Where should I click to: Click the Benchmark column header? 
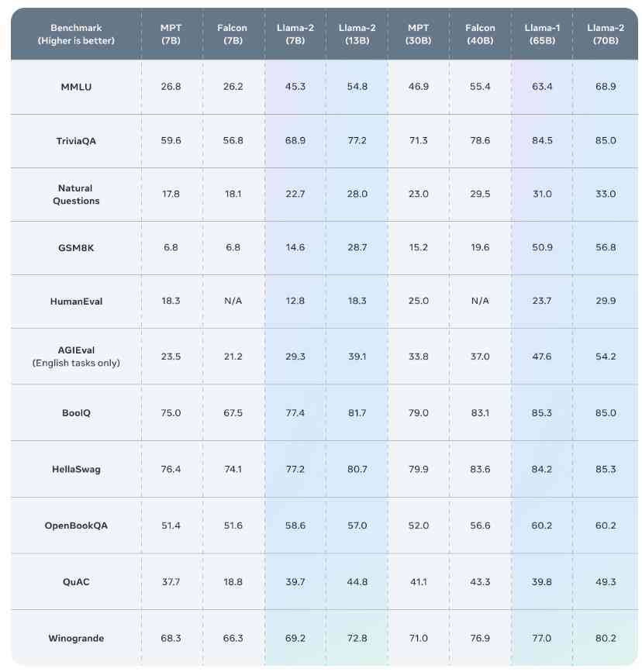pyautogui.click(x=76, y=34)
